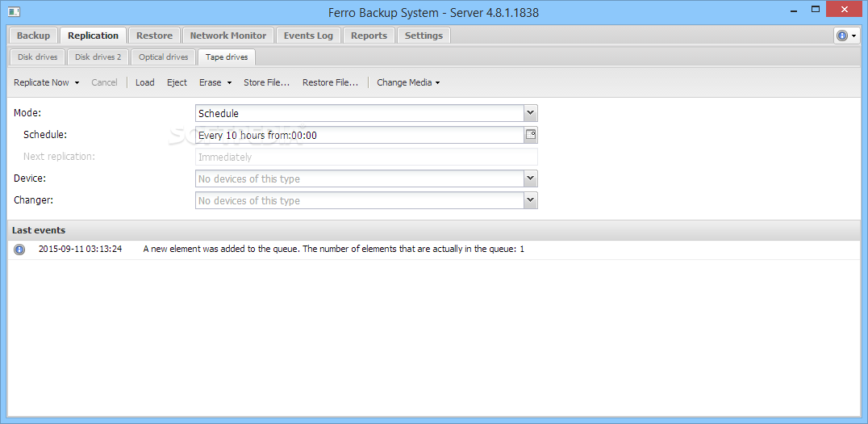Expand the Mode combo box arrow
The height and width of the screenshot is (424, 868).
click(530, 113)
